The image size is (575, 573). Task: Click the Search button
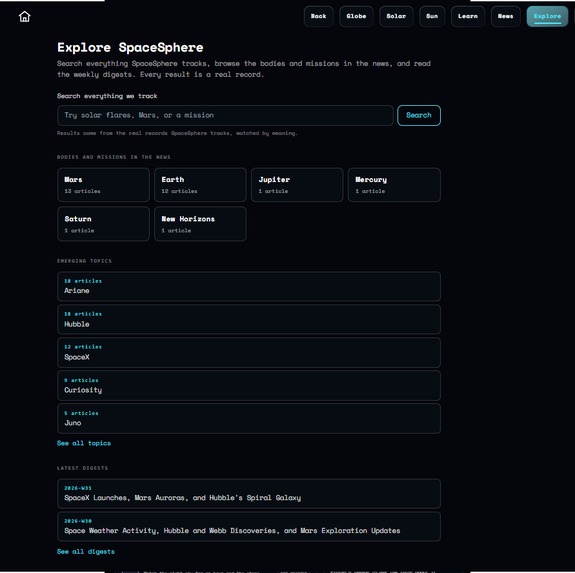419,115
